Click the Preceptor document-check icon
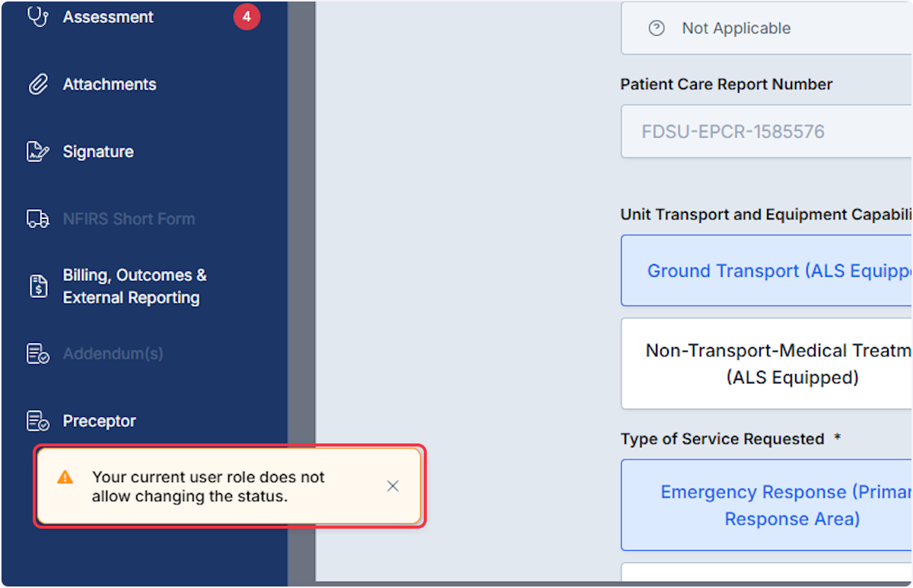913x588 pixels. (x=37, y=421)
